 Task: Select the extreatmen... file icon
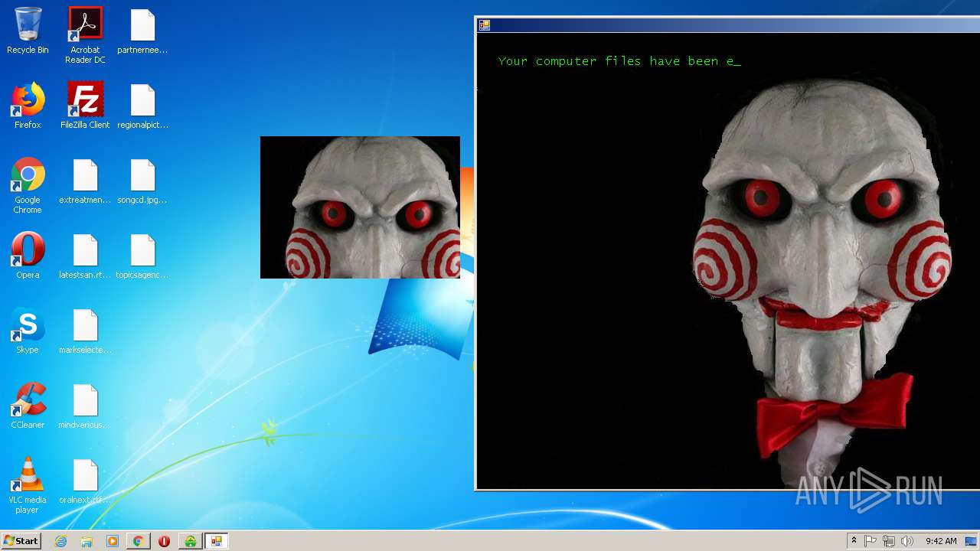(85, 181)
